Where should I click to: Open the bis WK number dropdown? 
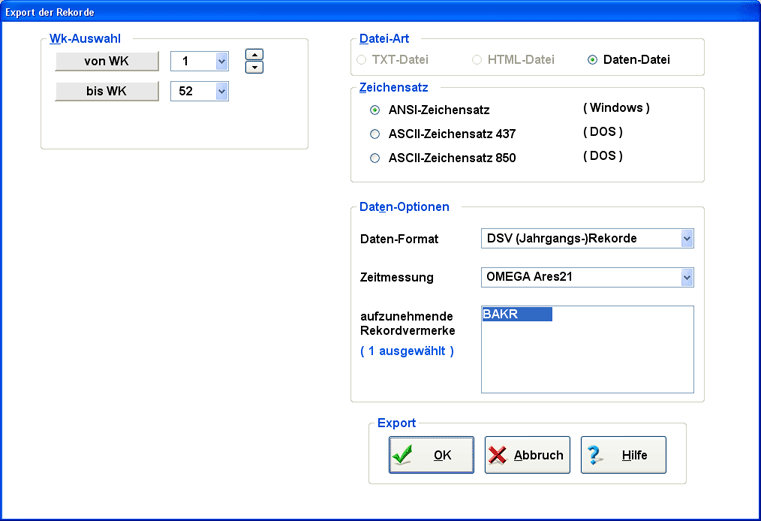[221, 92]
